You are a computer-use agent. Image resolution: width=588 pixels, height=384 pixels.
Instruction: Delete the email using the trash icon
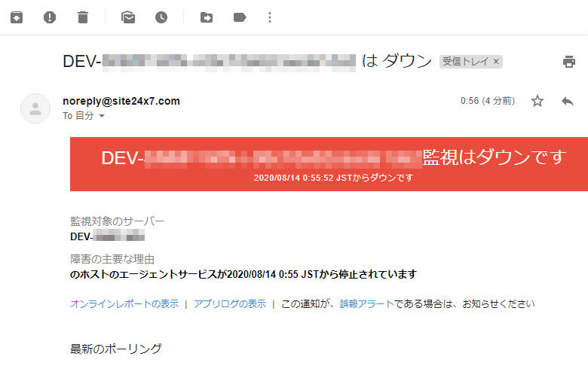(x=82, y=17)
